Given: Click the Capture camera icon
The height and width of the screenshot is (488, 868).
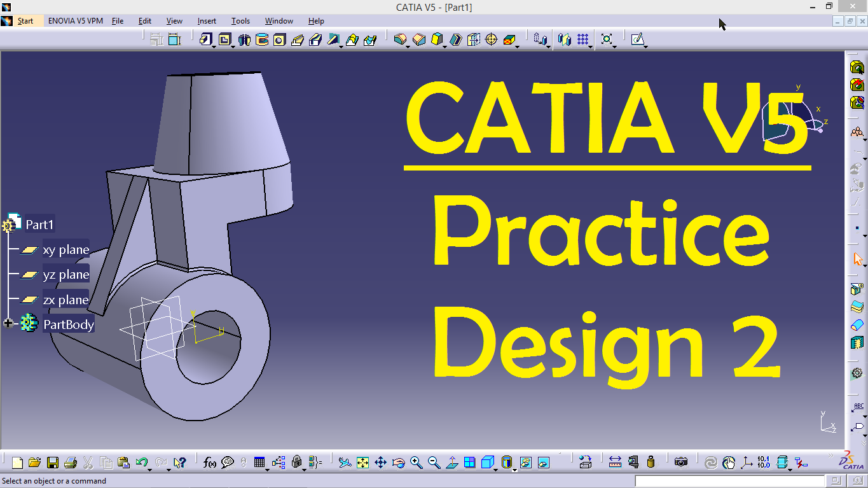Looking at the screenshot, I should [681, 463].
